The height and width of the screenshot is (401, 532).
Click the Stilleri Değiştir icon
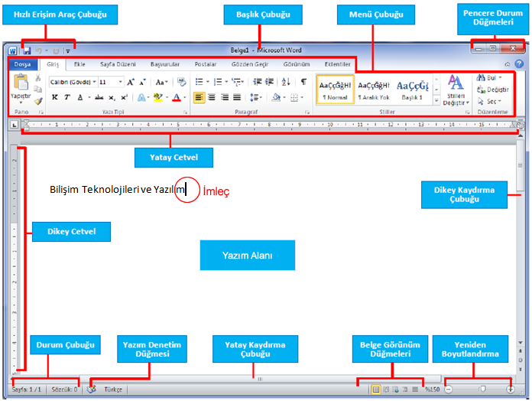point(456,88)
